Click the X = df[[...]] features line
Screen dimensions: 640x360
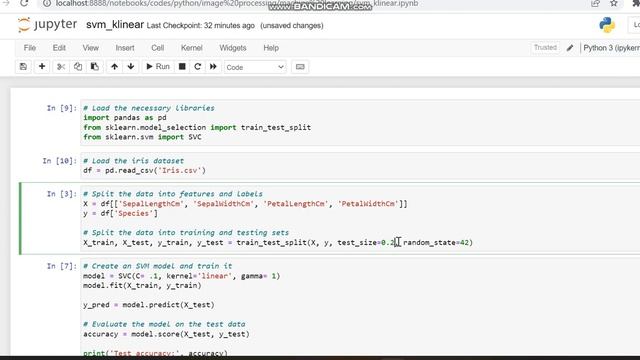click(245, 204)
